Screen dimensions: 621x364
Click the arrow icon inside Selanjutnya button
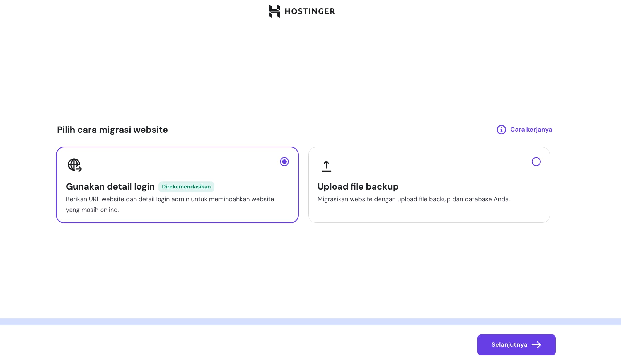[x=536, y=345]
